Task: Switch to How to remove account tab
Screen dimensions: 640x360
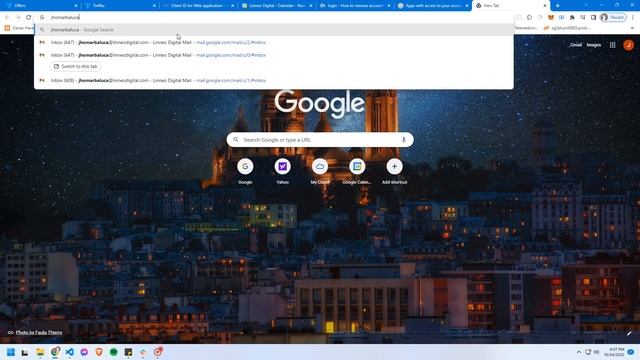Action: [x=354, y=6]
